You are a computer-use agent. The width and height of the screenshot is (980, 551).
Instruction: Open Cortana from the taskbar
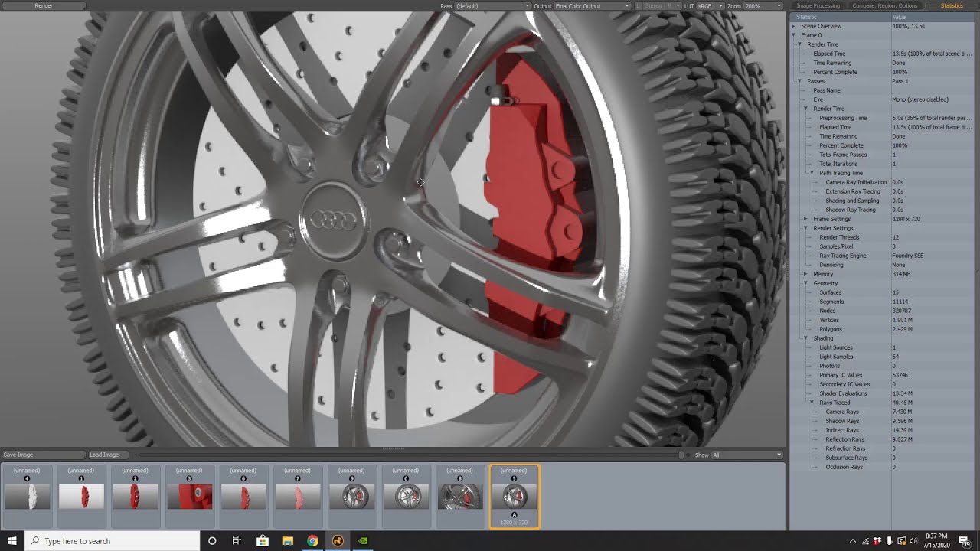(212, 541)
